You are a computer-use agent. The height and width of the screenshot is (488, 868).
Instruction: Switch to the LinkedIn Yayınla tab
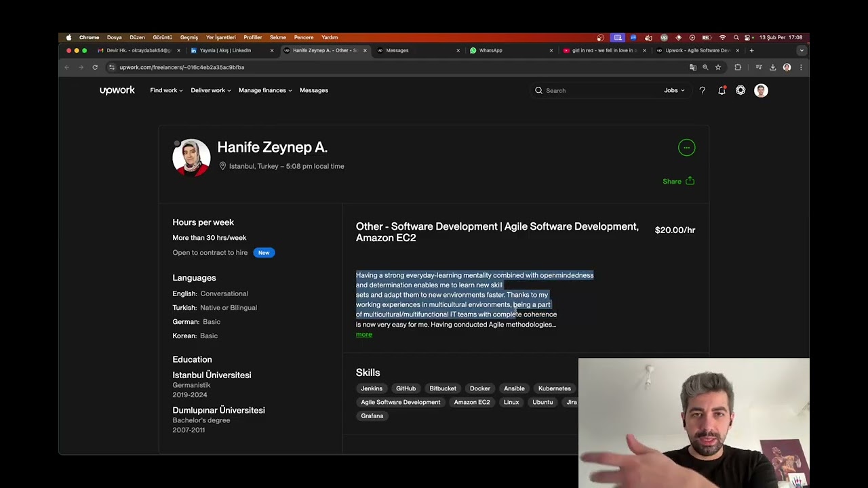231,50
